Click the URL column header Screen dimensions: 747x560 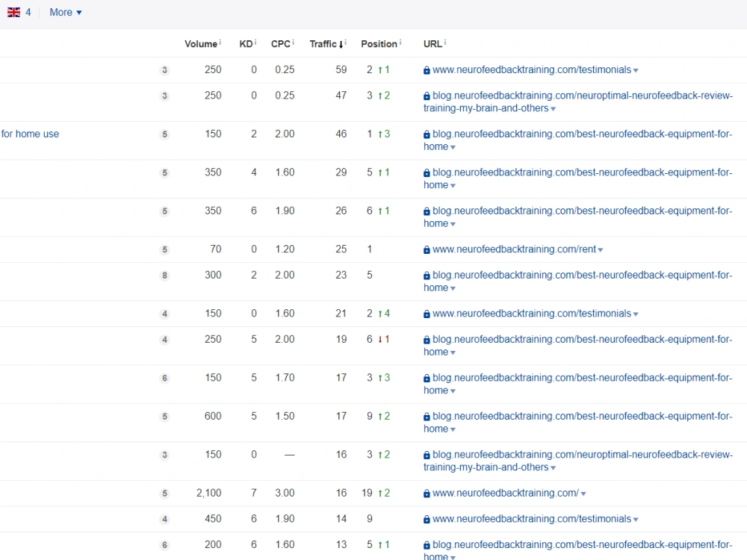433,44
